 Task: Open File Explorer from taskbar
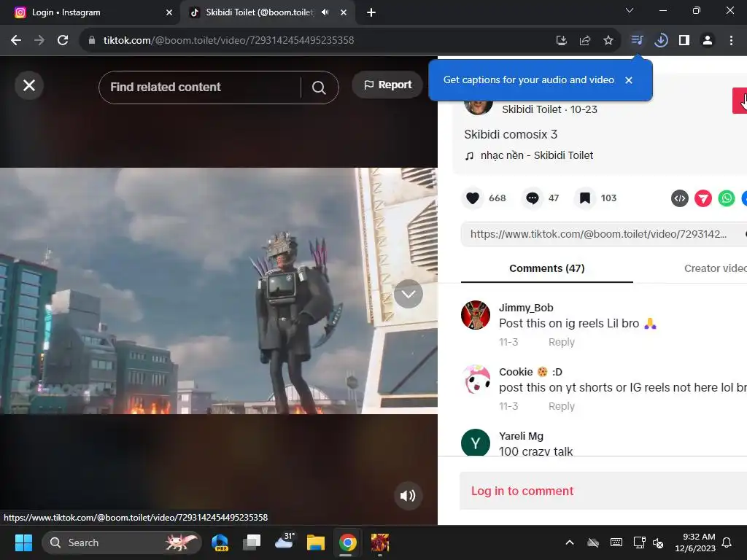[315, 542]
